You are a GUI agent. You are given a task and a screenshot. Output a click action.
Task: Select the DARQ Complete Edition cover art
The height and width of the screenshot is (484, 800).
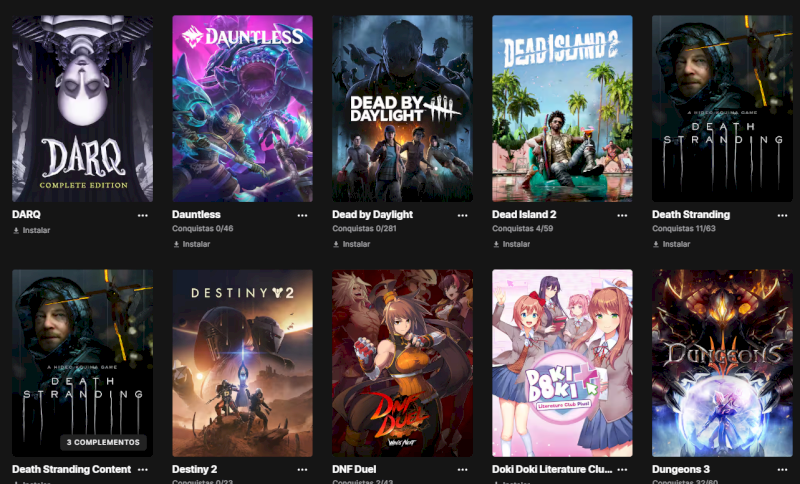click(x=82, y=108)
